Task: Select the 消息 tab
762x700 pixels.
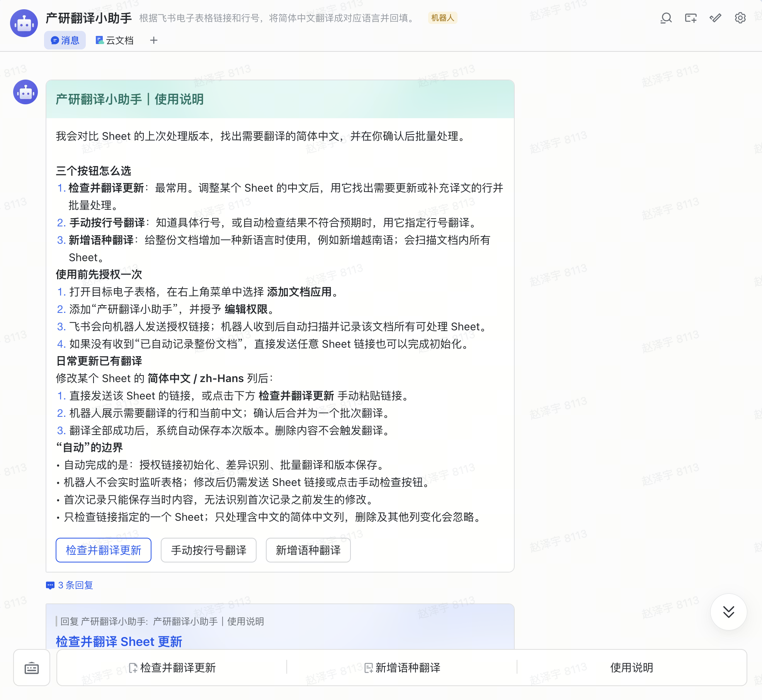Action: pyautogui.click(x=65, y=40)
